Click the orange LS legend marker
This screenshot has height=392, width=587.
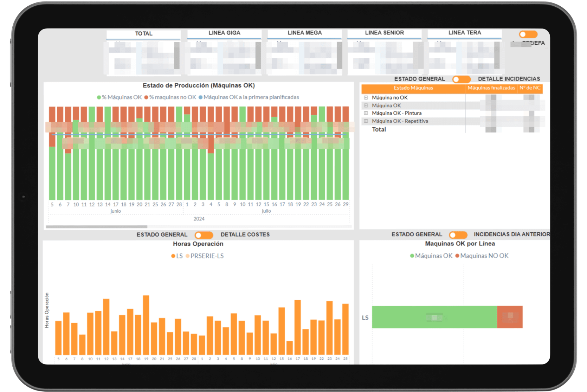(x=173, y=256)
